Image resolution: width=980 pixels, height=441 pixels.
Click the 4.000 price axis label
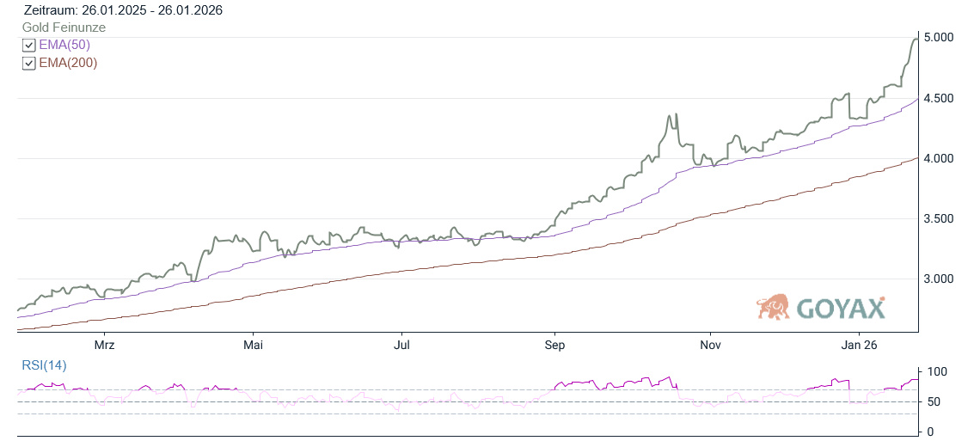point(939,159)
